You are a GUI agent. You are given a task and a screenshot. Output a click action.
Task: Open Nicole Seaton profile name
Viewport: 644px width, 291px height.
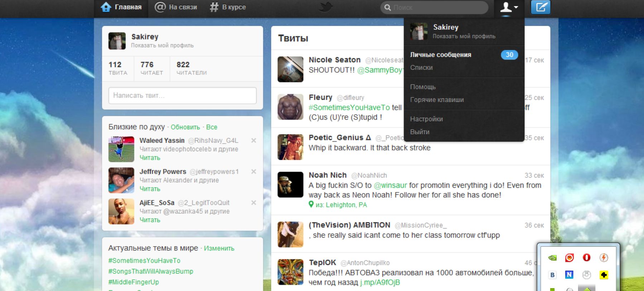[335, 60]
